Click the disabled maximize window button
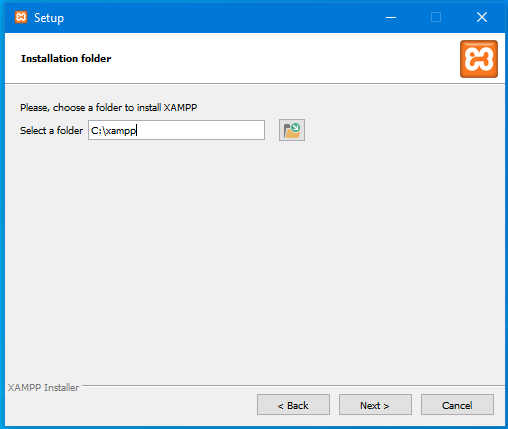508x429 pixels. click(436, 17)
